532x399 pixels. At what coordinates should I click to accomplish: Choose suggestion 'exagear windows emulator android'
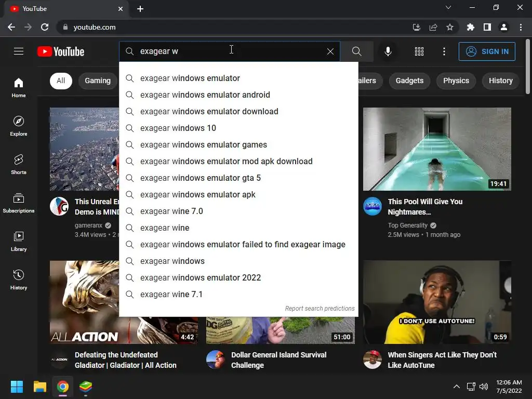238,95
